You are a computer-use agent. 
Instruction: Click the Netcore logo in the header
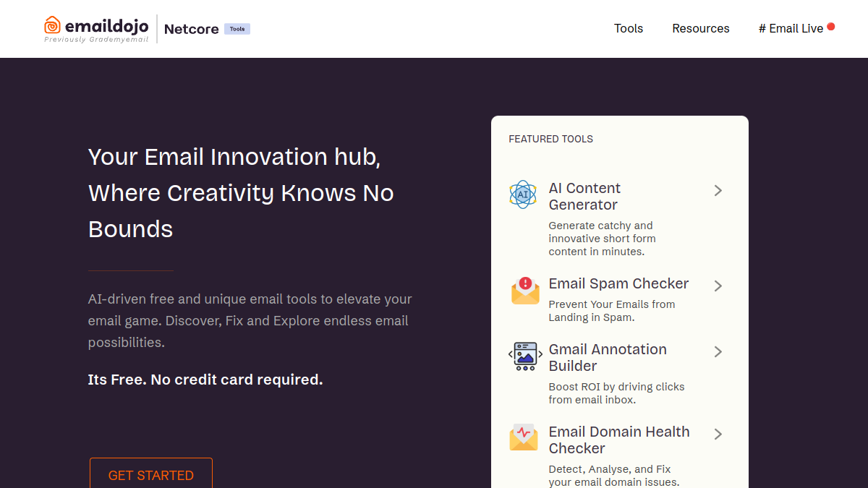192,29
